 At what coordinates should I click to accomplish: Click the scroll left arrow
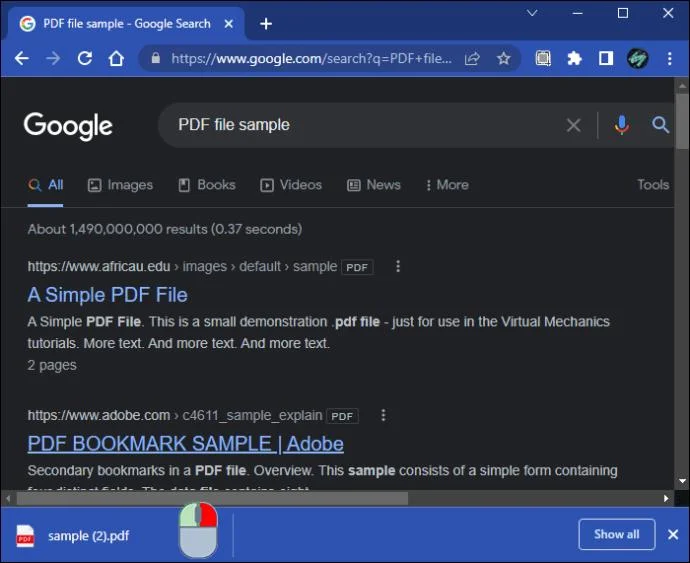tap(8, 499)
